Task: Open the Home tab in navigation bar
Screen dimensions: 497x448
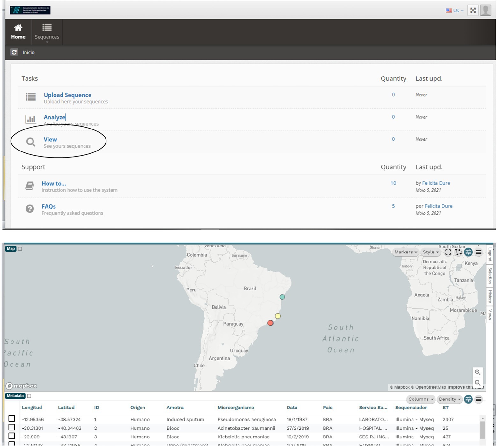Action: pyautogui.click(x=18, y=32)
